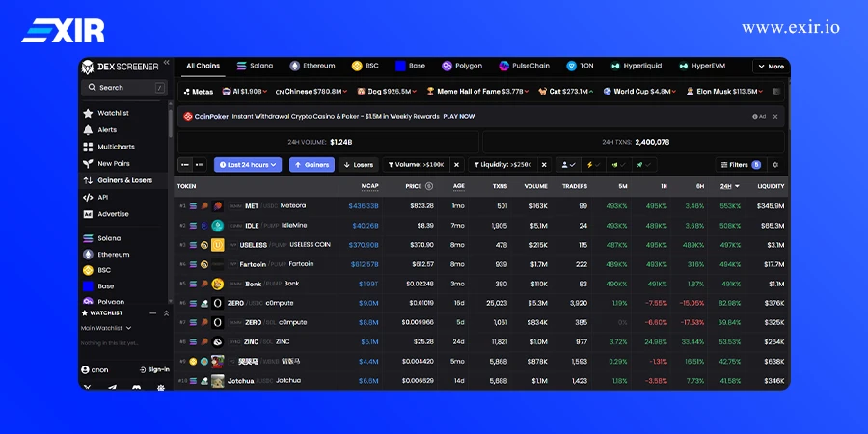The height and width of the screenshot is (434, 868).
Task: Minimize the Watchlist panel dash
Action: tap(153, 313)
